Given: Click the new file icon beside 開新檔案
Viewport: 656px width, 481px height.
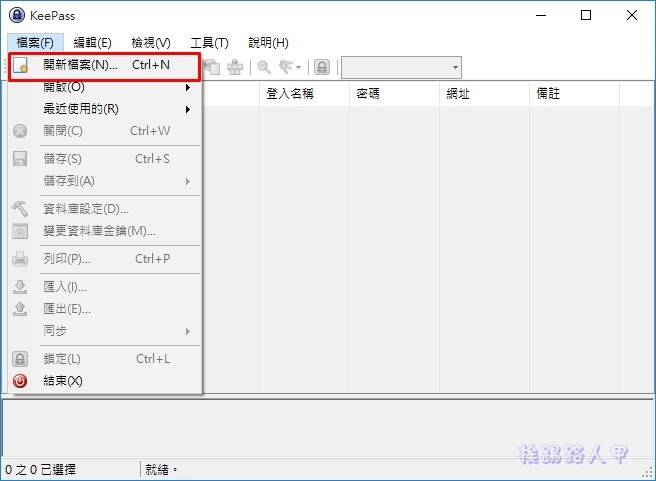Looking at the screenshot, I should tap(20, 66).
